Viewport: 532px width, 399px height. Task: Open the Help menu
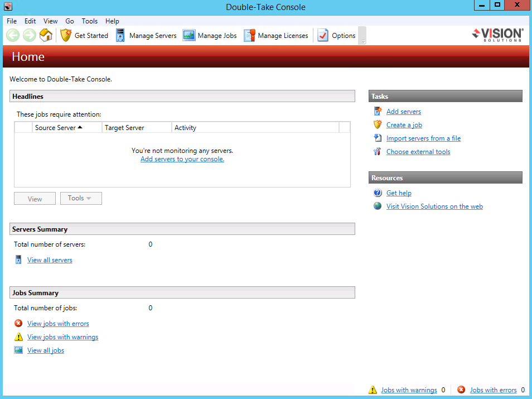(112, 21)
